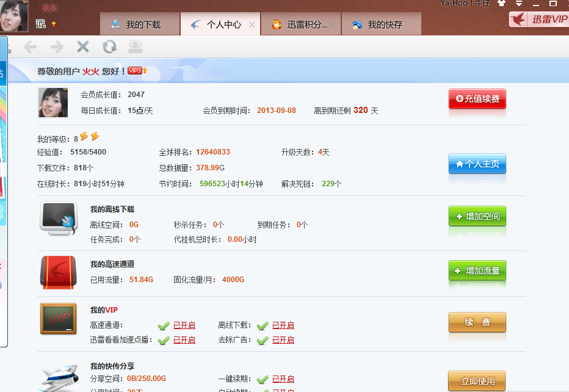Click the 我的VIP heading
The image size is (569, 392).
(x=104, y=310)
